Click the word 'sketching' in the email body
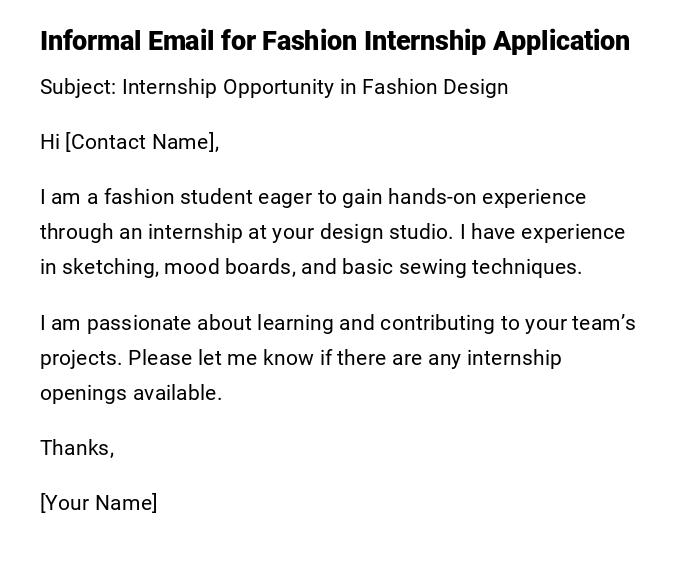The width and height of the screenshot is (700, 566). pos(108,267)
